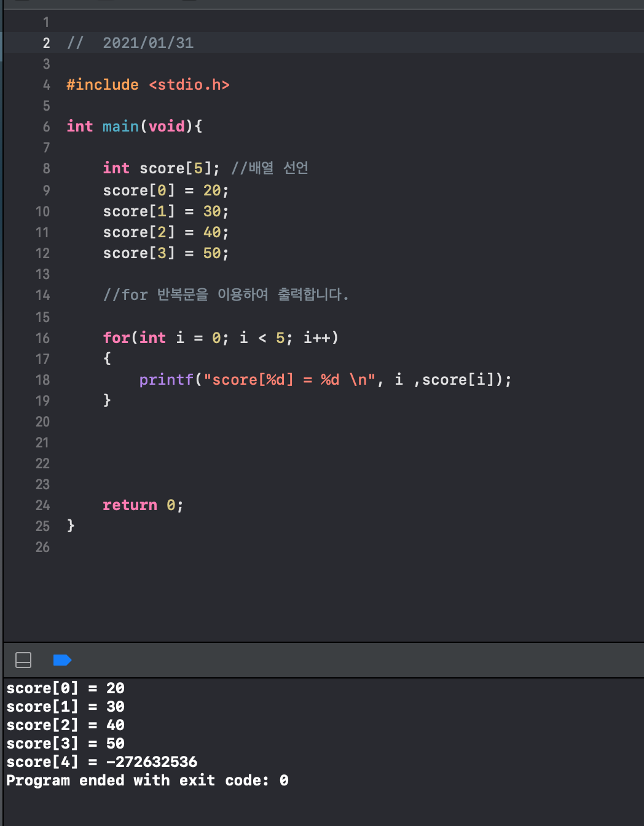The width and height of the screenshot is (644, 826).
Task: Click on 'int score[5];' declaration
Action: 162,168
